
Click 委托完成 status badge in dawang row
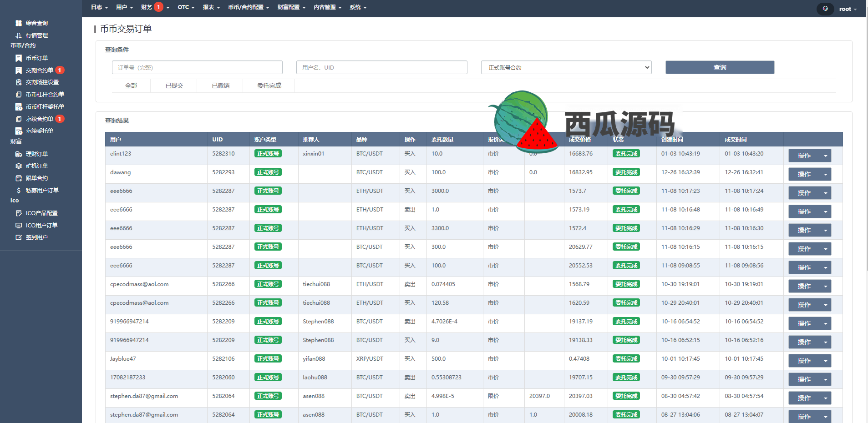pos(626,172)
